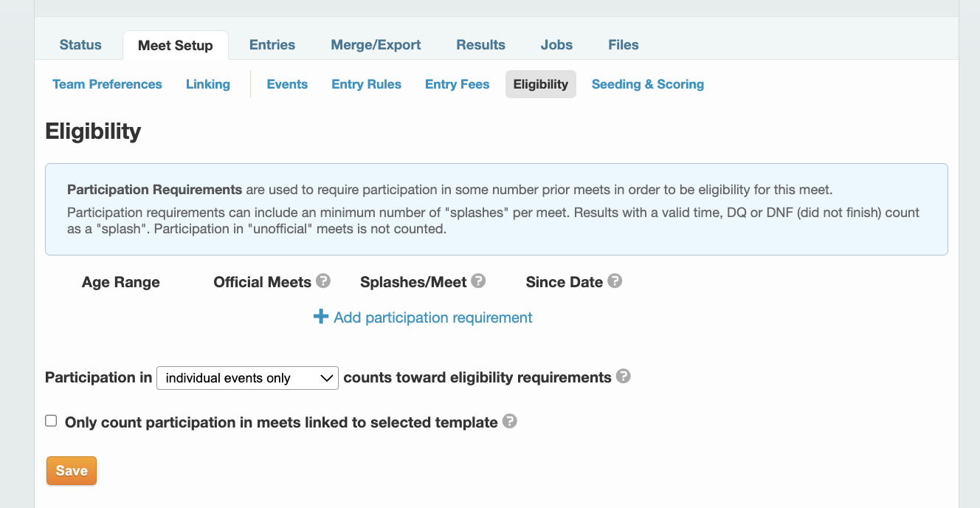Click help icon next to Since Date
The height and width of the screenshot is (508, 980).
pyautogui.click(x=615, y=281)
